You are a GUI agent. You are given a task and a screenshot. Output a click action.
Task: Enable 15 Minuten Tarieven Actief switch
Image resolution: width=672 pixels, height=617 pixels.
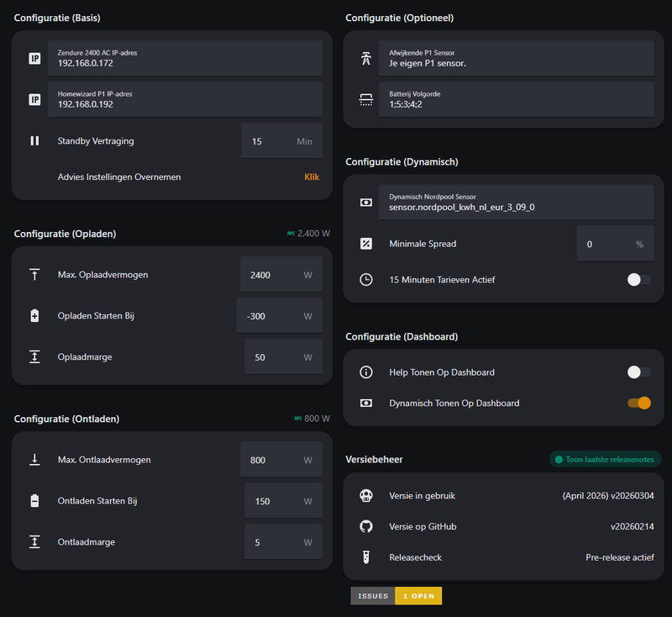[x=638, y=279]
